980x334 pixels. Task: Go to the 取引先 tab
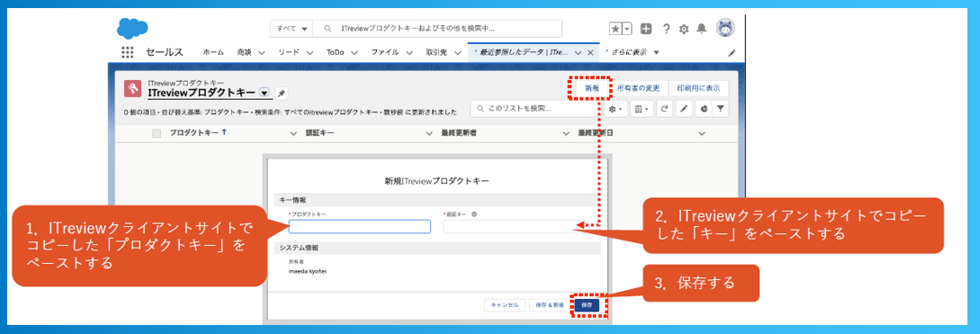click(436, 52)
